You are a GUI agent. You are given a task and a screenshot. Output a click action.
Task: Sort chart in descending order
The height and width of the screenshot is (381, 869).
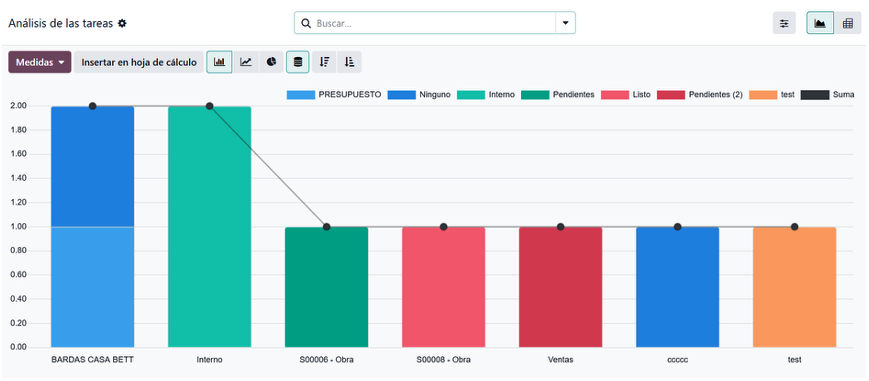coord(324,62)
